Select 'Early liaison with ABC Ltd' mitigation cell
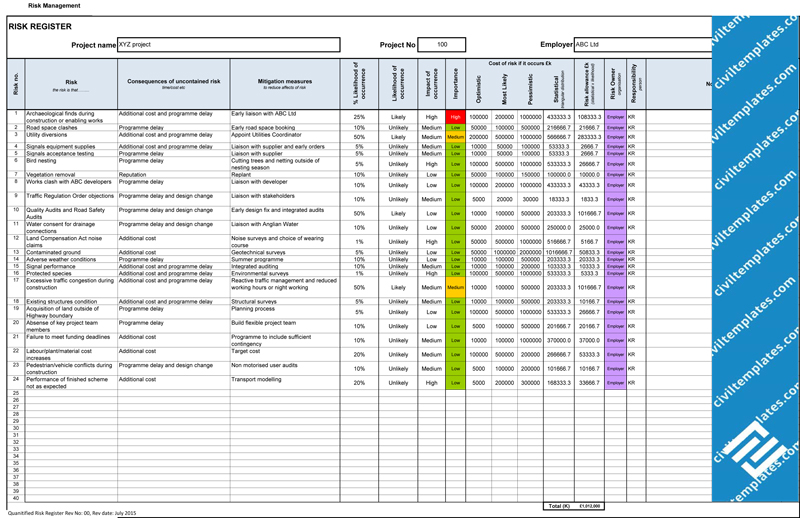This screenshot has height=518, width=800. [x=285, y=117]
